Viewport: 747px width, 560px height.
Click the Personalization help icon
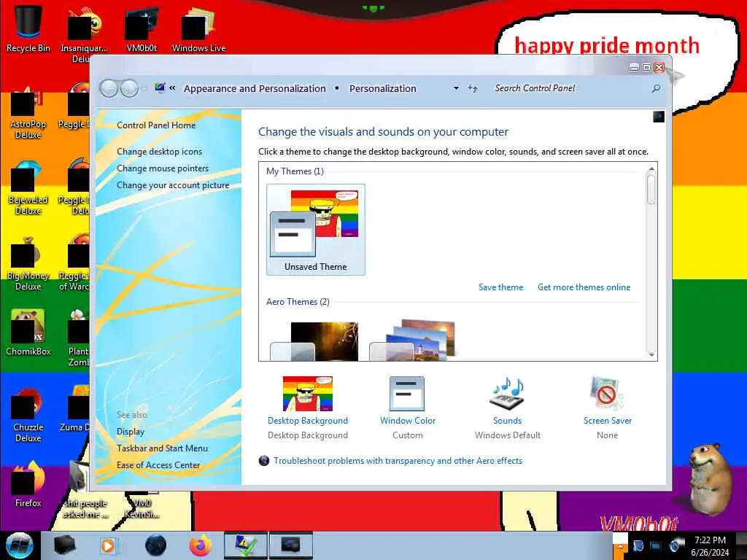[659, 117]
